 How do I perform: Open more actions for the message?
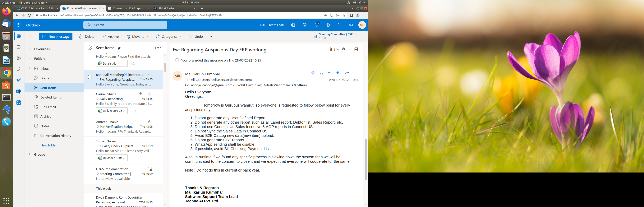point(356,73)
